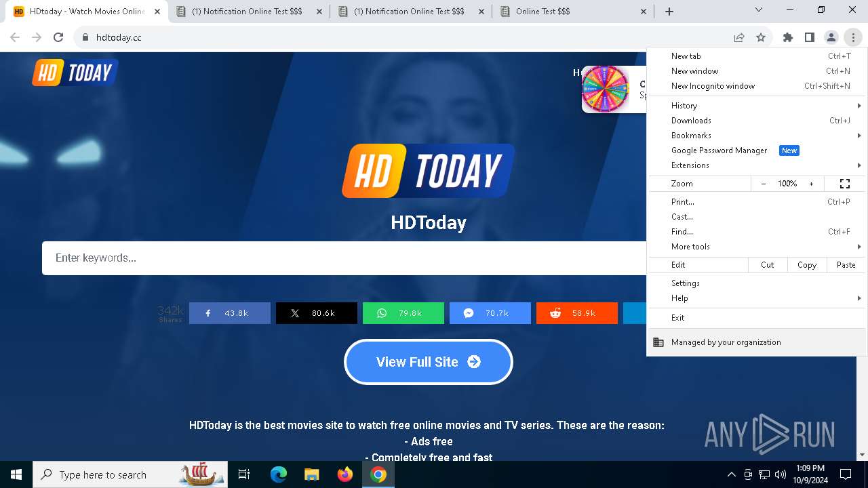This screenshot has height=488, width=868.
Task: Open the Extensions puzzle icon
Action: pyautogui.click(x=788, y=37)
